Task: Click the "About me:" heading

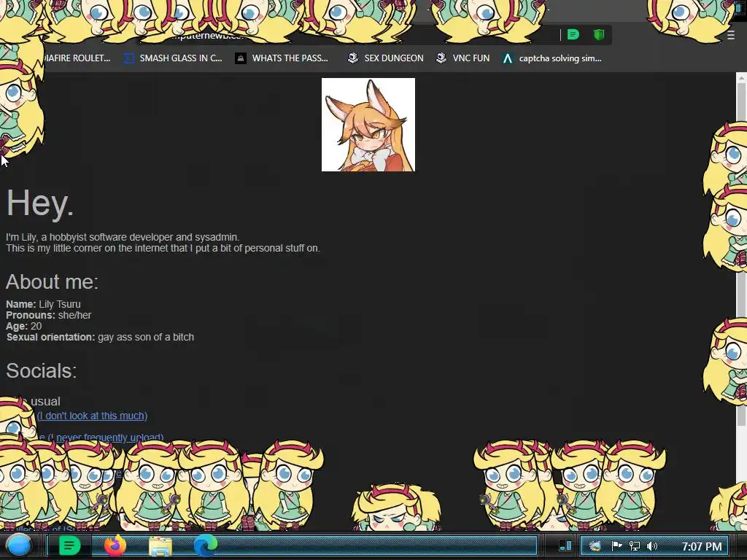Action: point(52,282)
